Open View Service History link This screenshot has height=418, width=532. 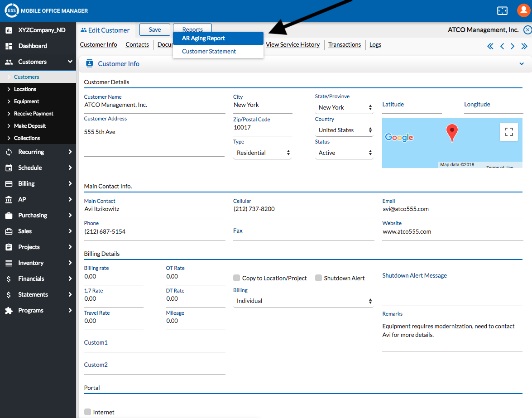coord(292,44)
